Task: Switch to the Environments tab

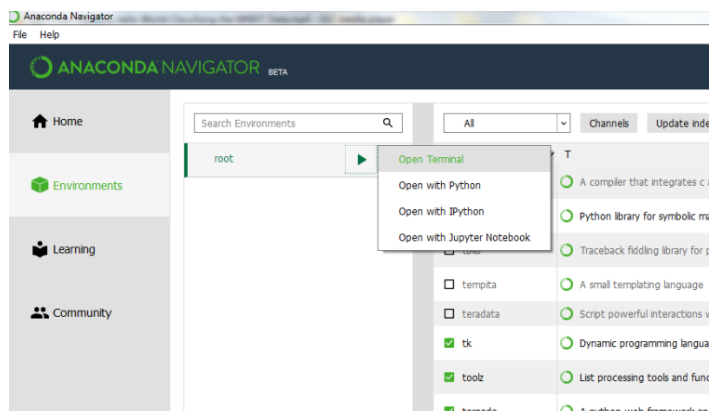Action: point(89,185)
